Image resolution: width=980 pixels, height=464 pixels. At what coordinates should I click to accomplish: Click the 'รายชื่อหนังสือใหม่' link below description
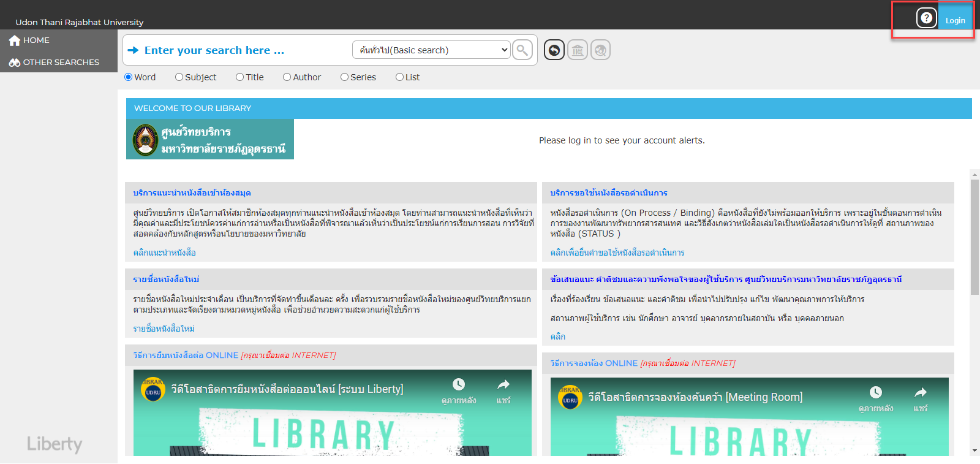(x=164, y=329)
